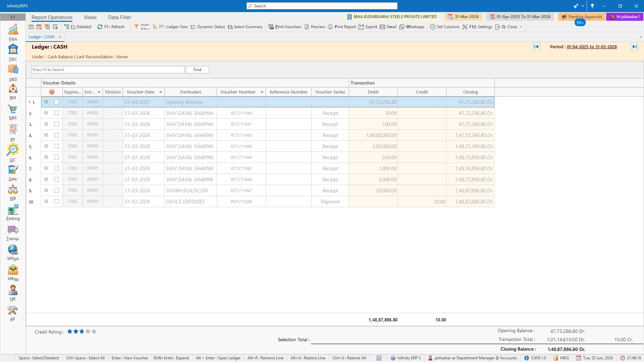Expand row of voucher RCT/11942
The image size is (644, 362).
[46, 135]
